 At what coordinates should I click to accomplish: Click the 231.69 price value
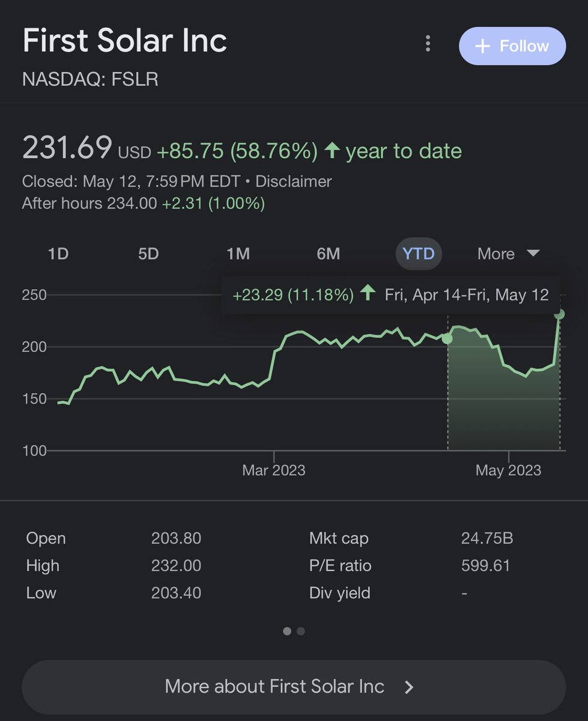[67, 147]
